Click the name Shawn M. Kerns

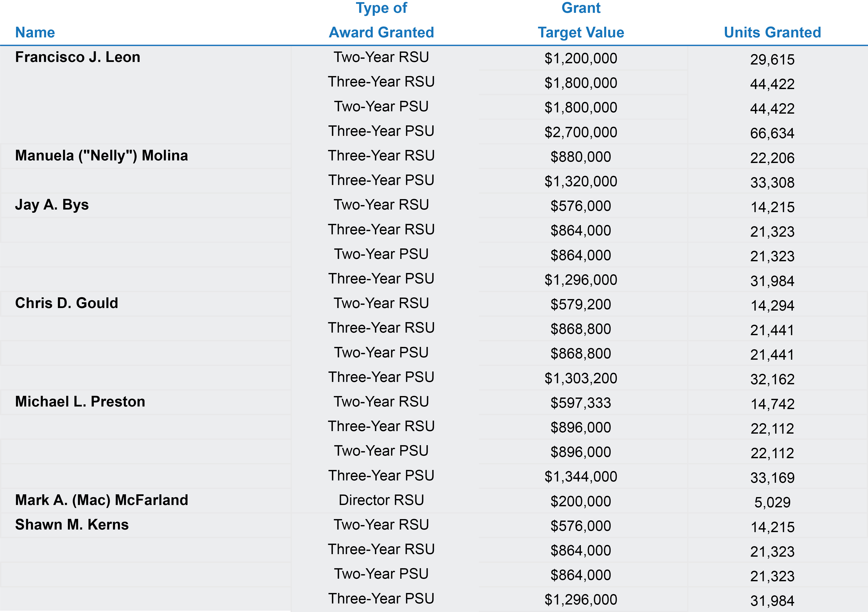click(72, 525)
